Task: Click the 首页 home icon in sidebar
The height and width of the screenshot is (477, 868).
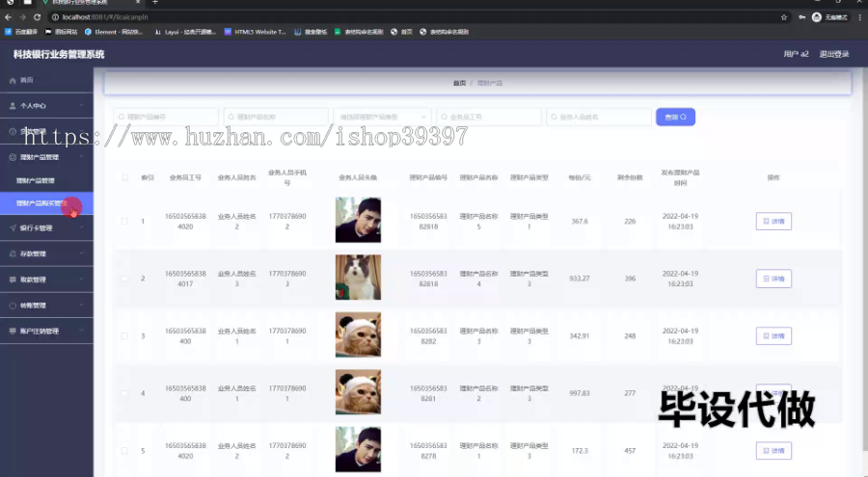Action: [13, 80]
